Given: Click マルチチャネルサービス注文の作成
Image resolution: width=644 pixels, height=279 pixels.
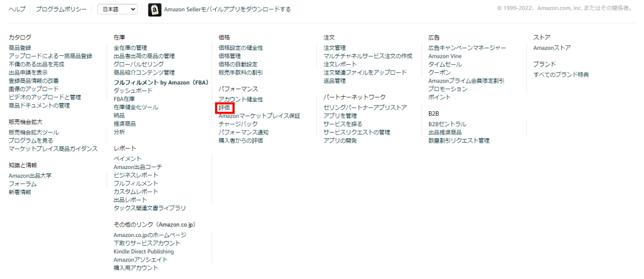Looking at the screenshot, I should (367, 56).
